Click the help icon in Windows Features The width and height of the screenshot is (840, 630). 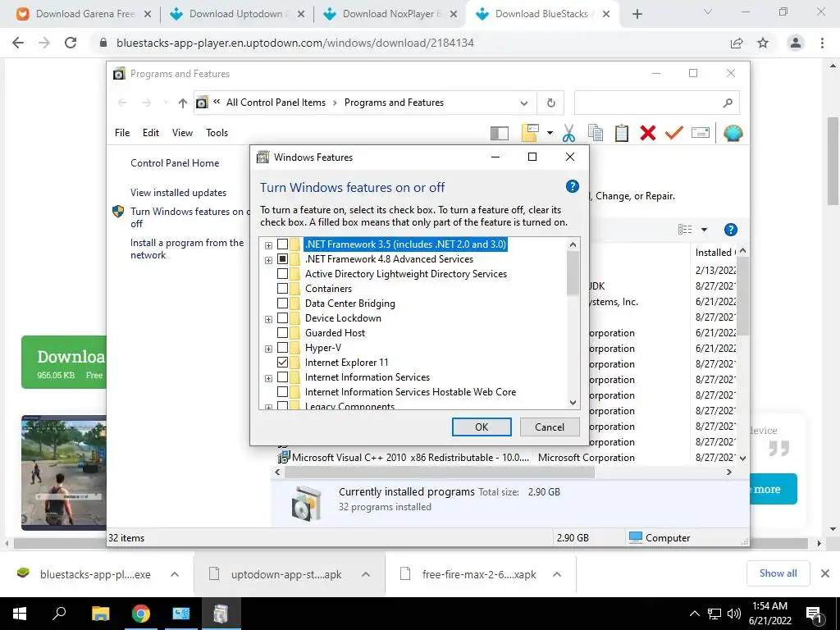[x=572, y=186]
